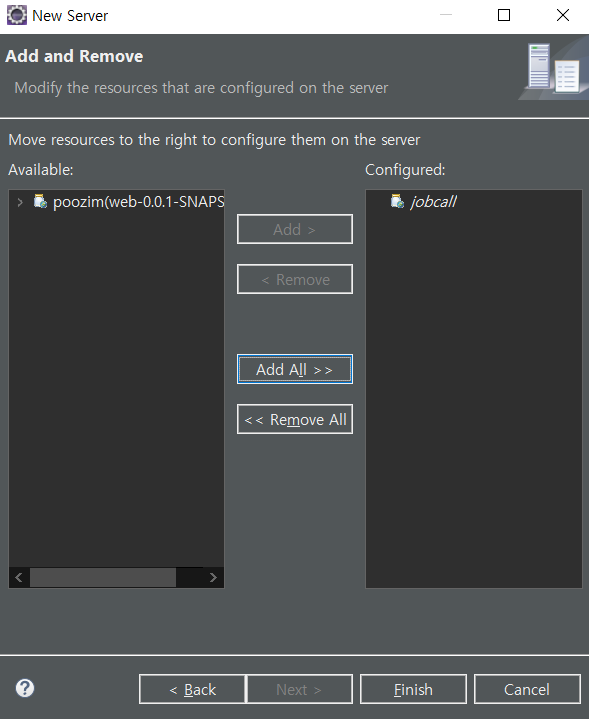Click the jobcall module icon

[x=397, y=201]
